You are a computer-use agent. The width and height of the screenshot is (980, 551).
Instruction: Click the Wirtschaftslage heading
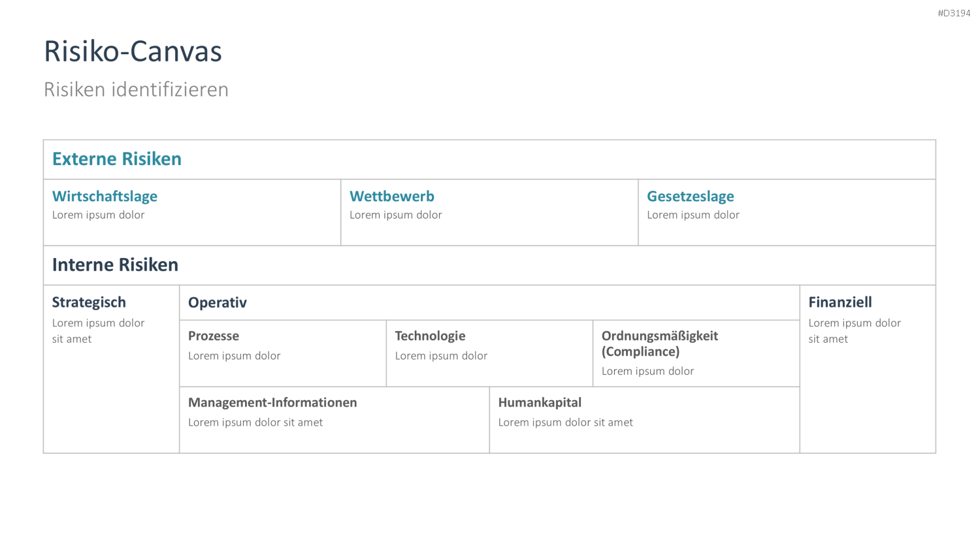105,196
